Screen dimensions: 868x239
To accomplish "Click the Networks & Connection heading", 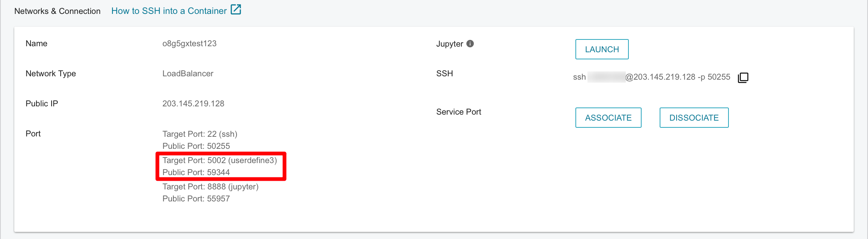I will (x=57, y=11).
